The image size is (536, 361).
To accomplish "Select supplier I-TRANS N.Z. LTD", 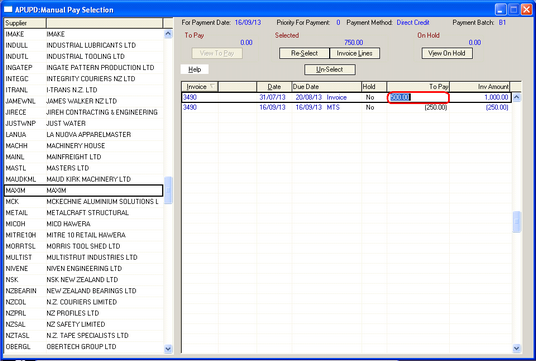I will [83, 90].
